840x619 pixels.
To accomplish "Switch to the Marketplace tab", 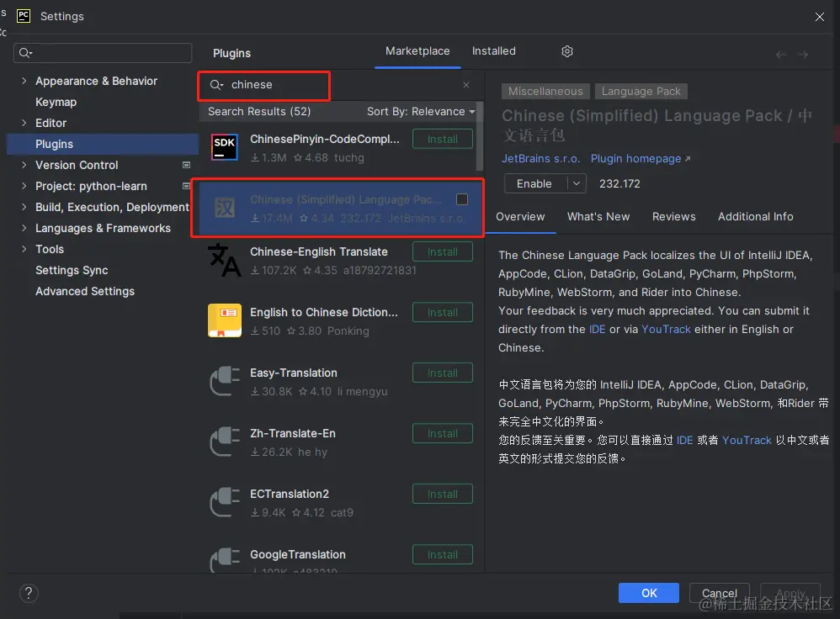I will pos(417,51).
